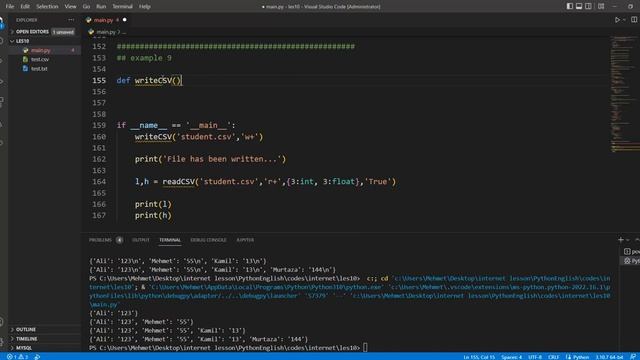Open Explorer more actions ellipsis
The width and height of the screenshot is (640, 360).
[x=71, y=20]
